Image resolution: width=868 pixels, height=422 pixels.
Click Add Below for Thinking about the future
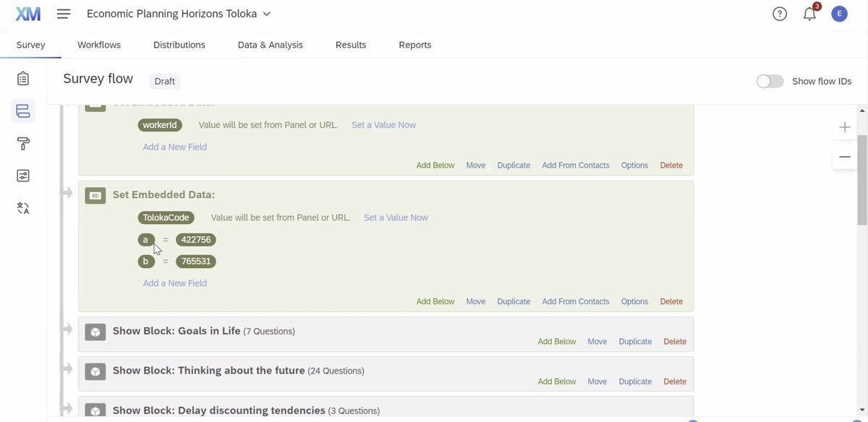557,382
